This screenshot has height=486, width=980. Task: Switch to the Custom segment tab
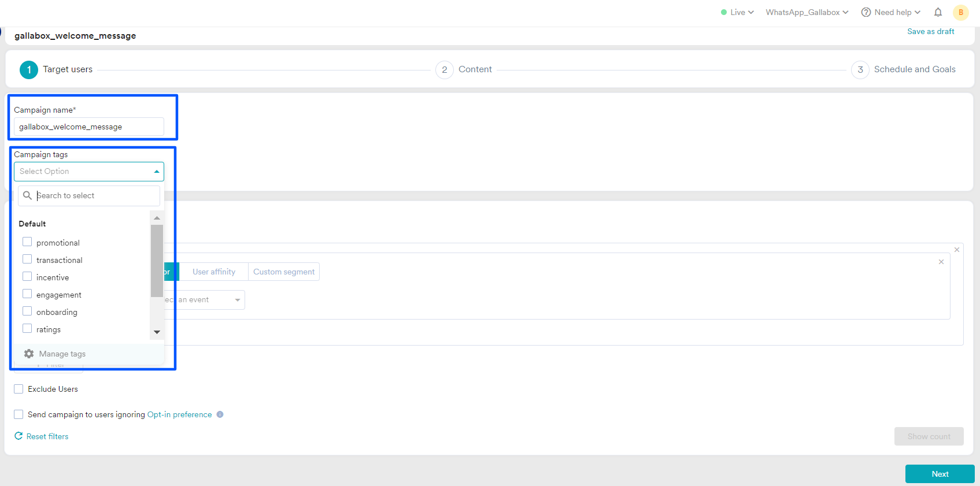tap(284, 272)
